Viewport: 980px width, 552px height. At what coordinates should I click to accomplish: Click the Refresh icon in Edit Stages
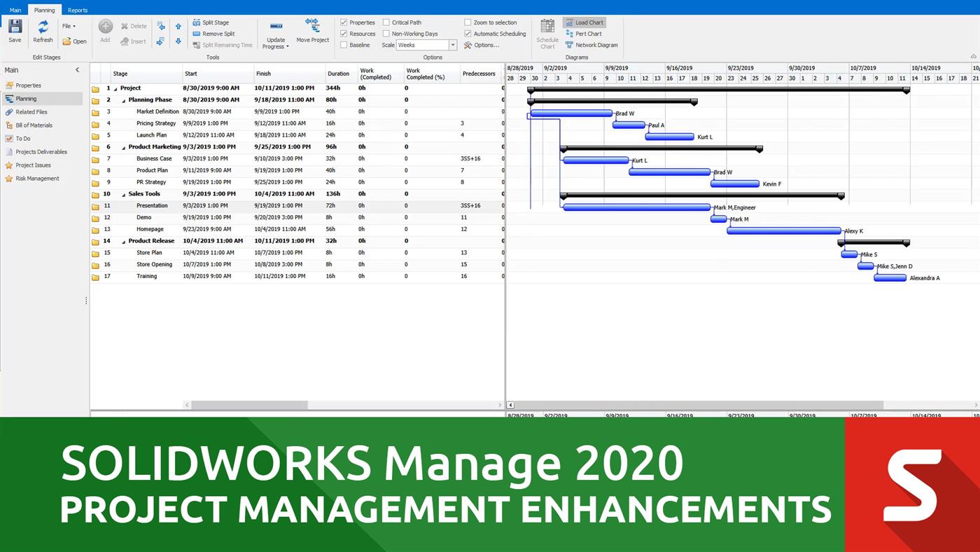[42, 27]
